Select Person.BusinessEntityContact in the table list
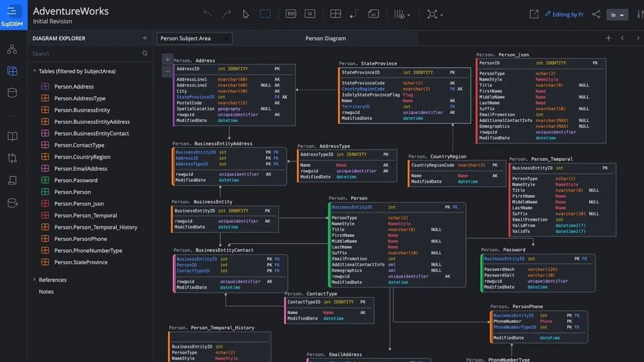The image size is (644, 362). click(92, 133)
